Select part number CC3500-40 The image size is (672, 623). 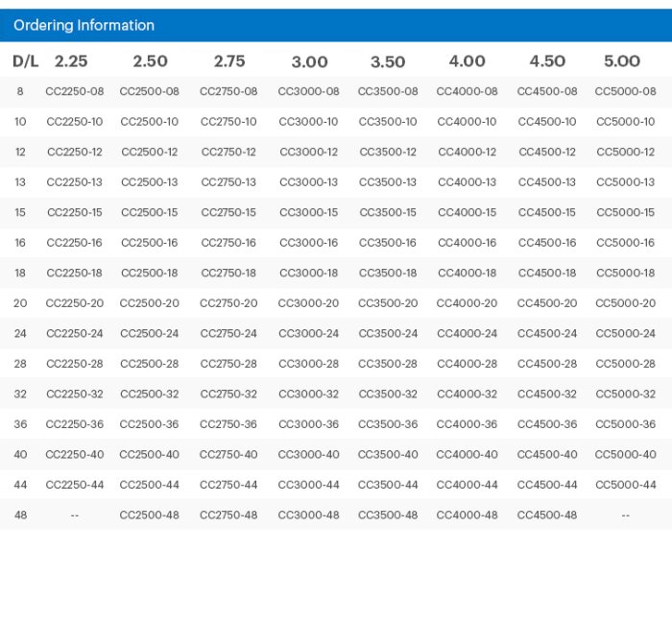[388, 455]
